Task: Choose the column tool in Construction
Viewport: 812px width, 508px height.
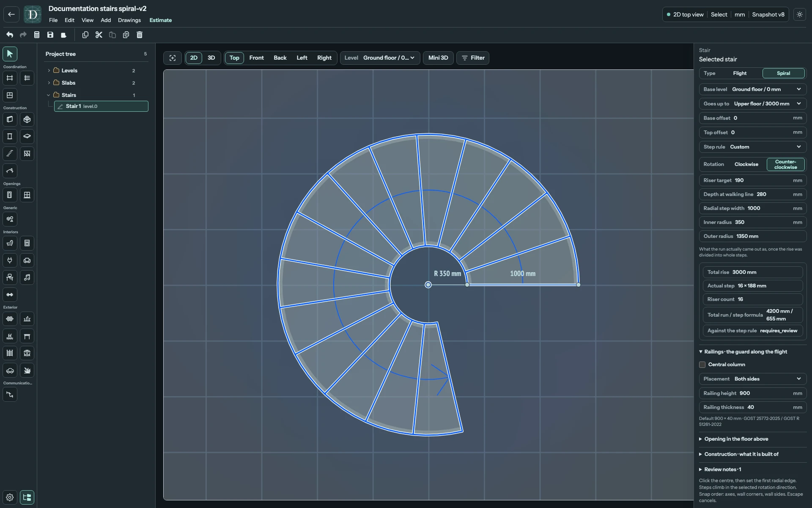Action: pos(10,136)
